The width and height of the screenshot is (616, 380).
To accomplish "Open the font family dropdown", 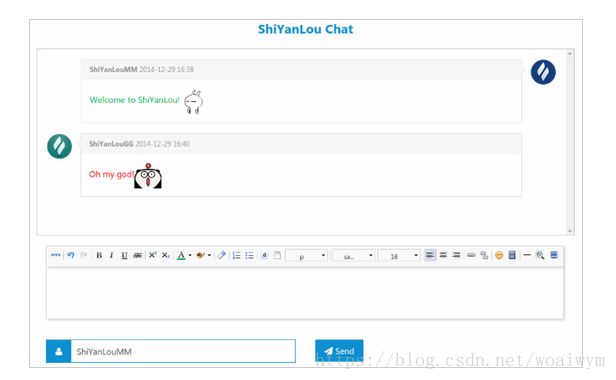I will tap(353, 256).
